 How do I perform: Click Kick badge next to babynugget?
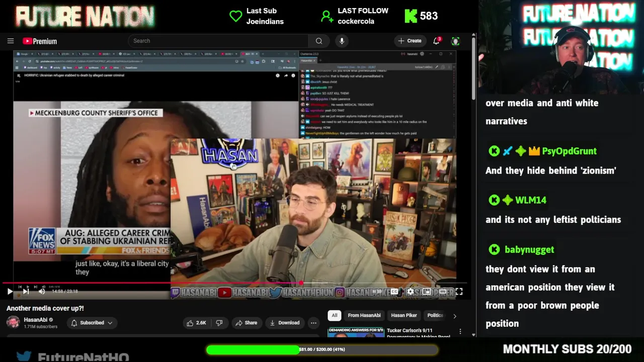[x=494, y=249]
